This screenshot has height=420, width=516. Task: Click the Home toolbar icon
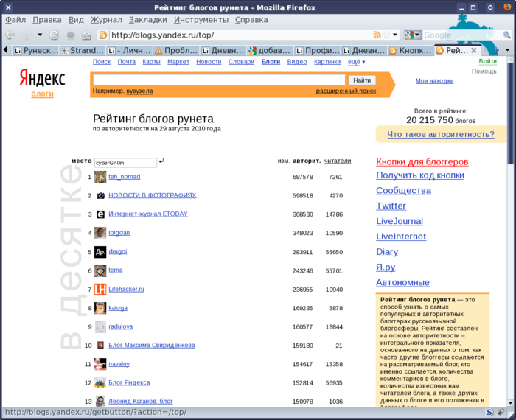[x=86, y=35]
